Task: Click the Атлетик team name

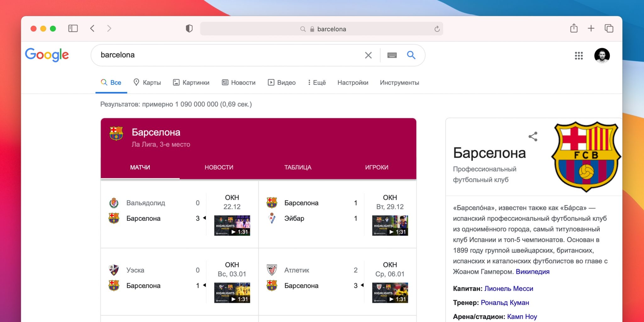Action: coord(297,270)
